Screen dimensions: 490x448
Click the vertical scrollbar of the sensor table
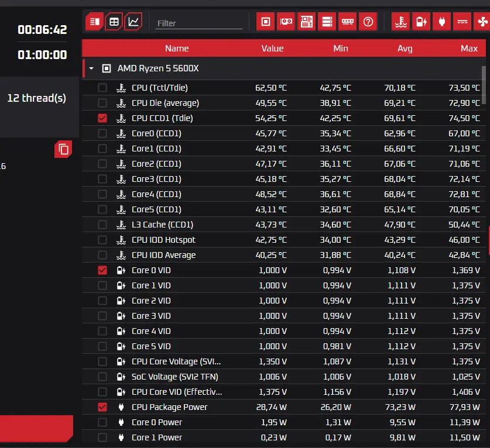tap(484, 85)
